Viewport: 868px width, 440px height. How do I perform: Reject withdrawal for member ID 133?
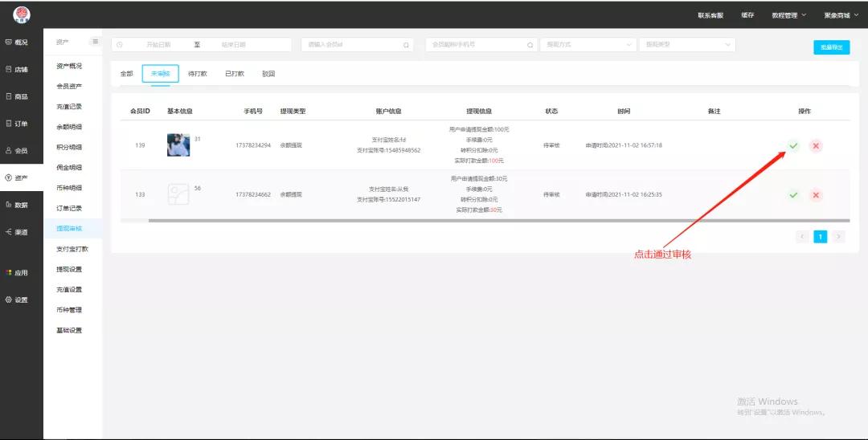pos(816,195)
